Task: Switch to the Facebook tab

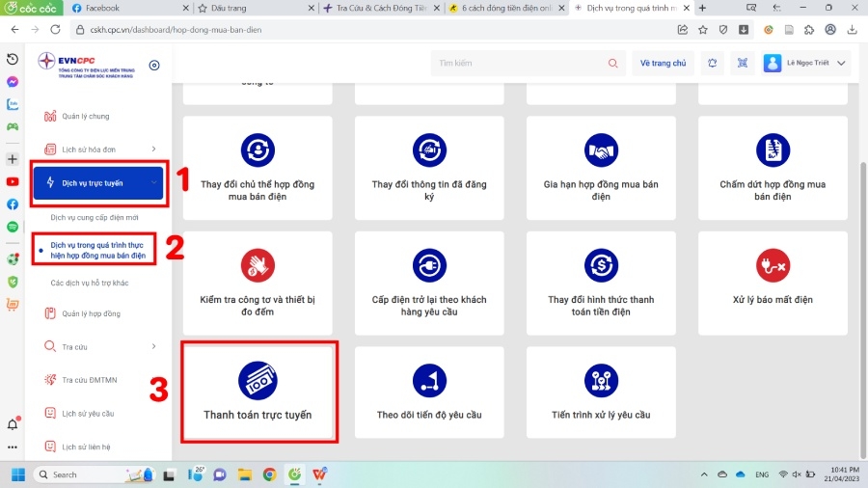Action: click(128, 8)
